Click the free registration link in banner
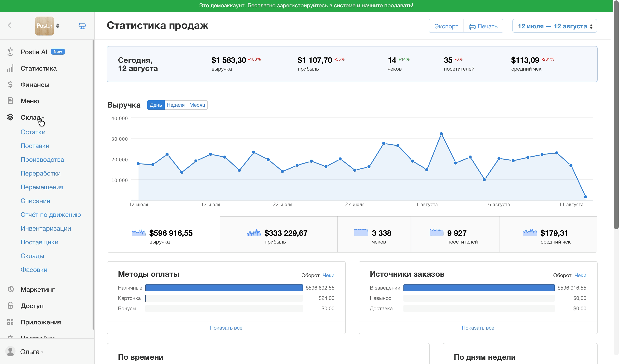The height and width of the screenshot is (364, 620). click(330, 5)
